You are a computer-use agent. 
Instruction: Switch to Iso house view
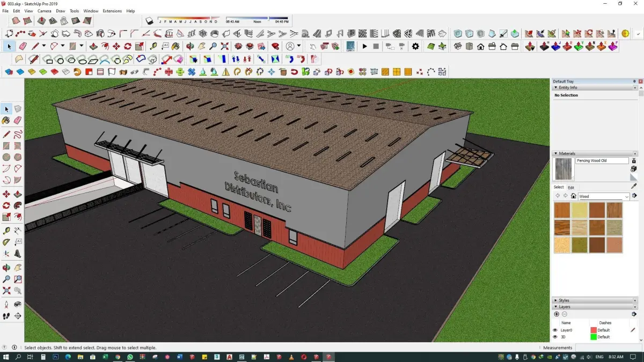click(x=458, y=46)
